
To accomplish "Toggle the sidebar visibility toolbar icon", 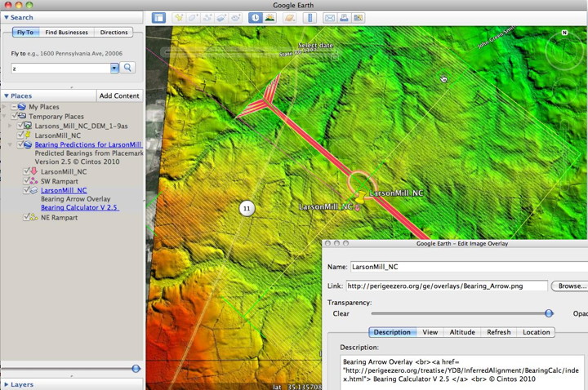I will (x=158, y=17).
